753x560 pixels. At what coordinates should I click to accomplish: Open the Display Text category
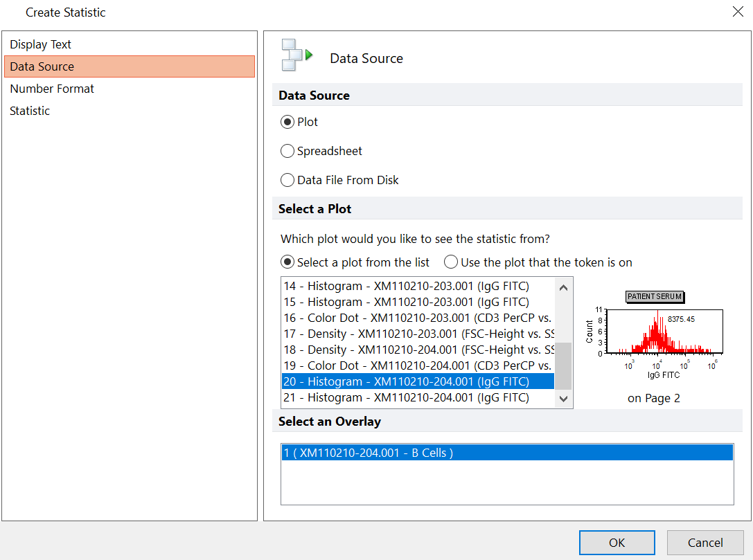pos(129,44)
